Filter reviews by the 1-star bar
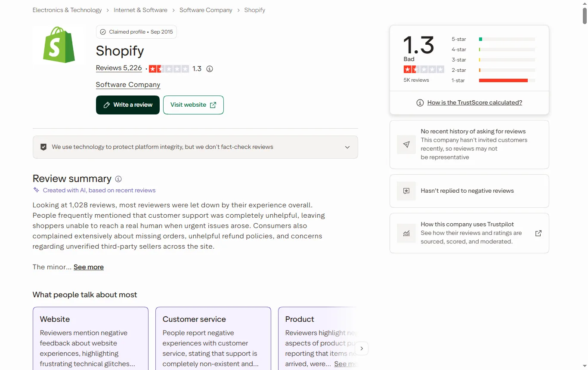 tap(493, 80)
